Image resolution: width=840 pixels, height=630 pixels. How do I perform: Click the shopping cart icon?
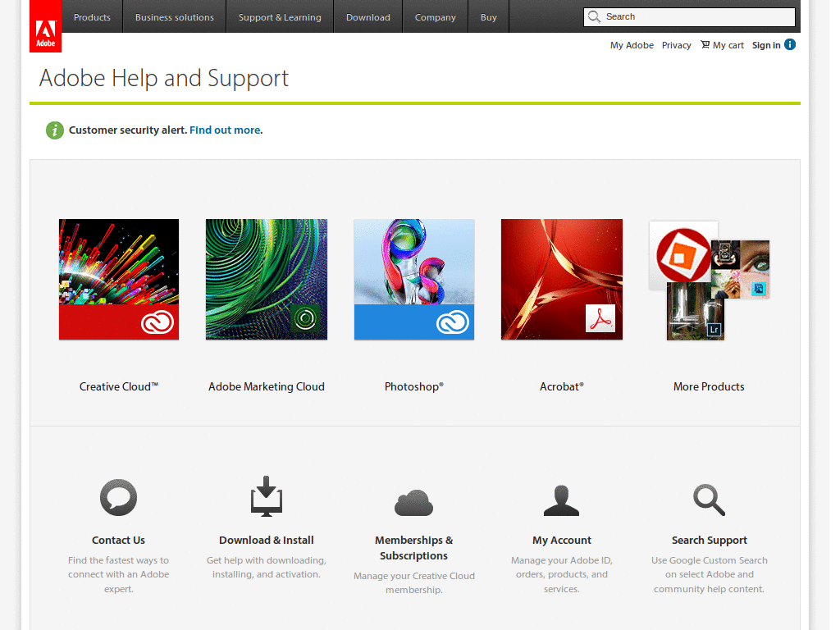[705, 44]
